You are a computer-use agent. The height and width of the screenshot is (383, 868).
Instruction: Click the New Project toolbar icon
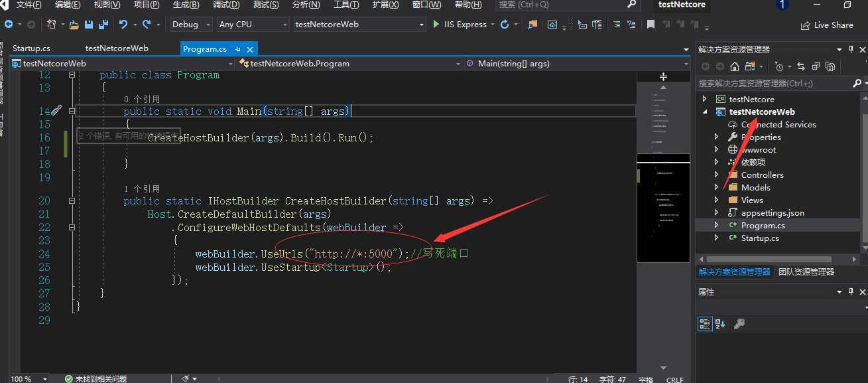(x=51, y=25)
